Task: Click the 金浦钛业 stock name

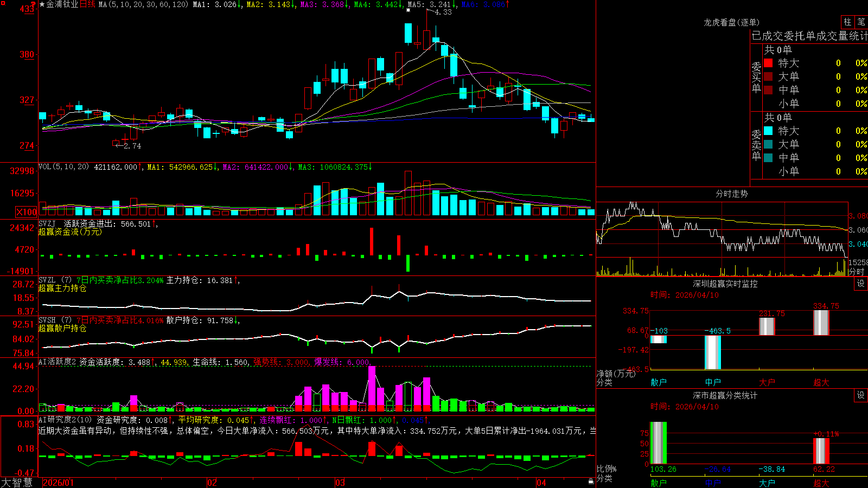Action: coord(62,4)
